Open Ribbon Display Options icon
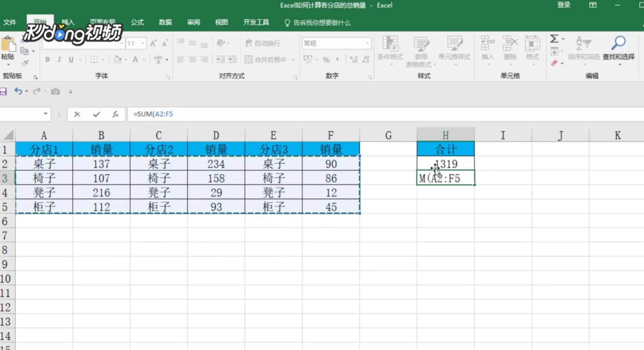Image resolution: width=644 pixels, height=350 pixels. tap(593, 5)
